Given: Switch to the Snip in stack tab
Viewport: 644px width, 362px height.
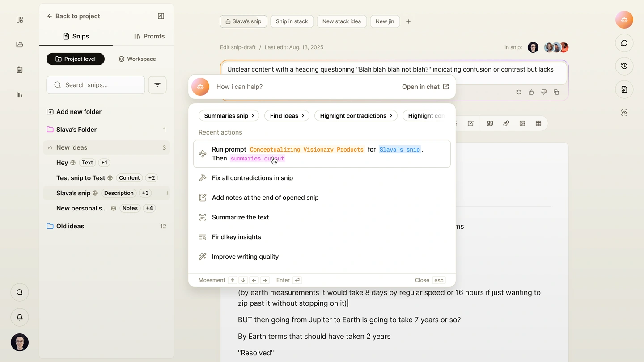Looking at the screenshot, I should 292,21.
